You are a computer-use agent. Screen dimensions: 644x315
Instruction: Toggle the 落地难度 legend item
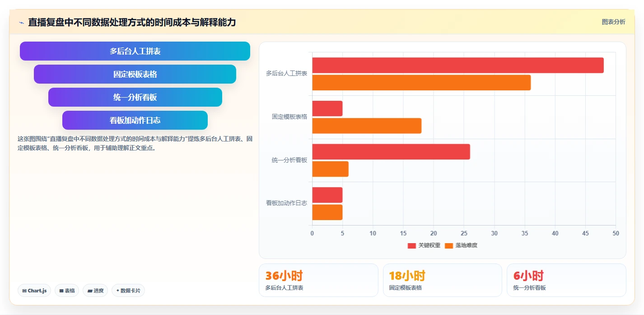461,245
